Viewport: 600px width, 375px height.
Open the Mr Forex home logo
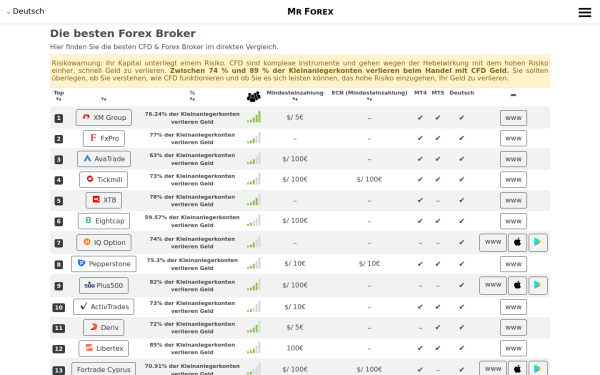310,11
